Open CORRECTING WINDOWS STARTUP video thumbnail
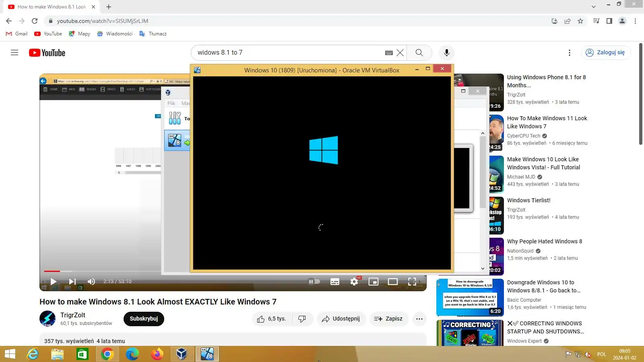This screenshot has width=644, height=362. click(x=470, y=333)
